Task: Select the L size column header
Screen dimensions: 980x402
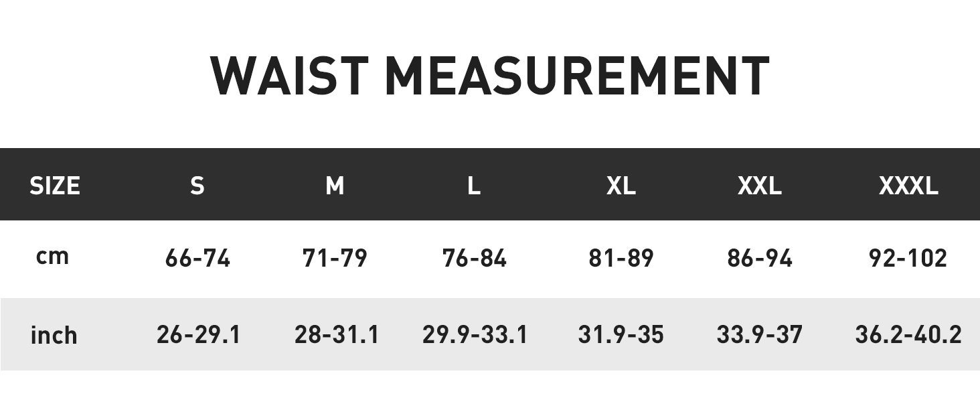Action: click(x=474, y=186)
